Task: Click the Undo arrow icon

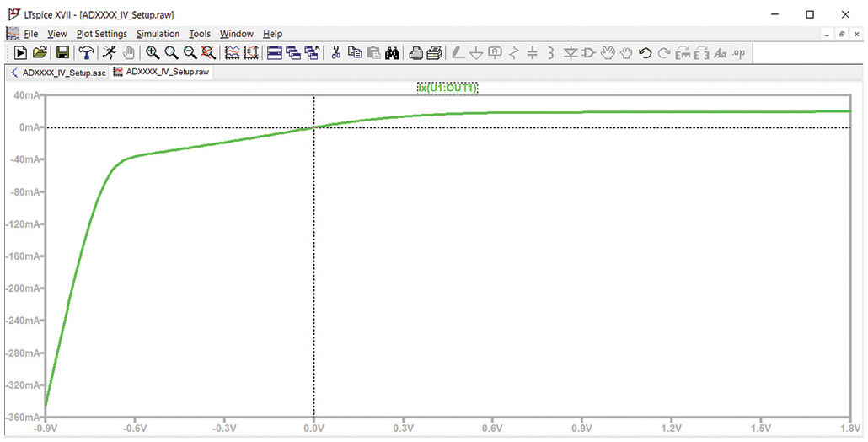Action: pos(646,53)
